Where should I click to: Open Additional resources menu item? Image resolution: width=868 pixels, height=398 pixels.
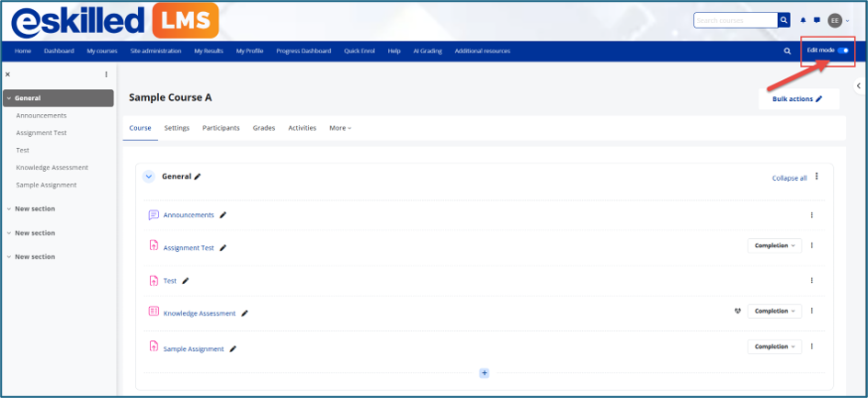point(482,51)
